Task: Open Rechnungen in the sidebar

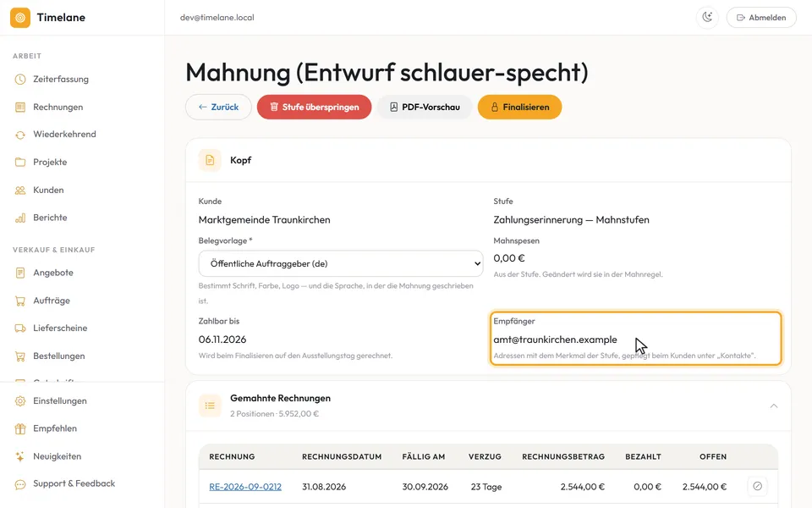Action: pyautogui.click(x=58, y=108)
